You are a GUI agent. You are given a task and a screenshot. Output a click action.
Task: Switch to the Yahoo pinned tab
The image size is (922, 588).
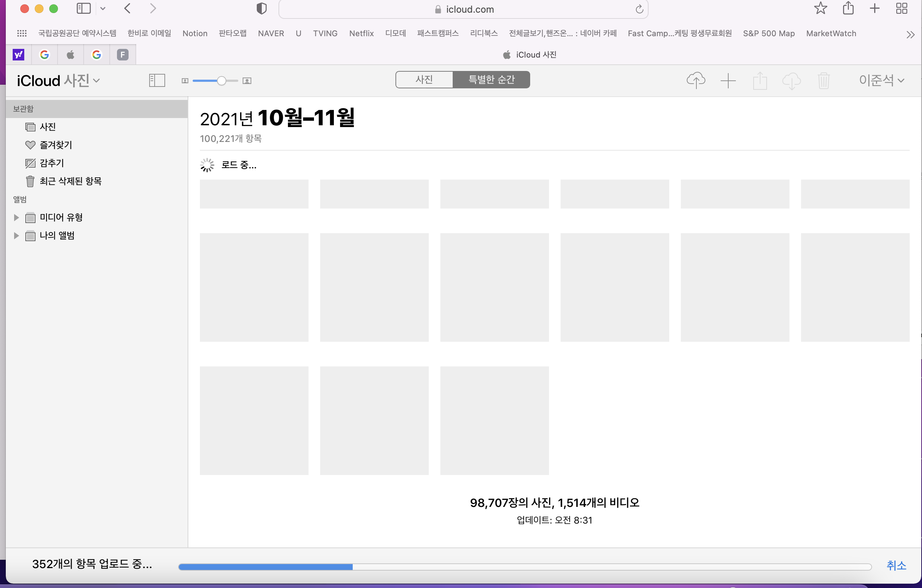pyautogui.click(x=18, y=55)
